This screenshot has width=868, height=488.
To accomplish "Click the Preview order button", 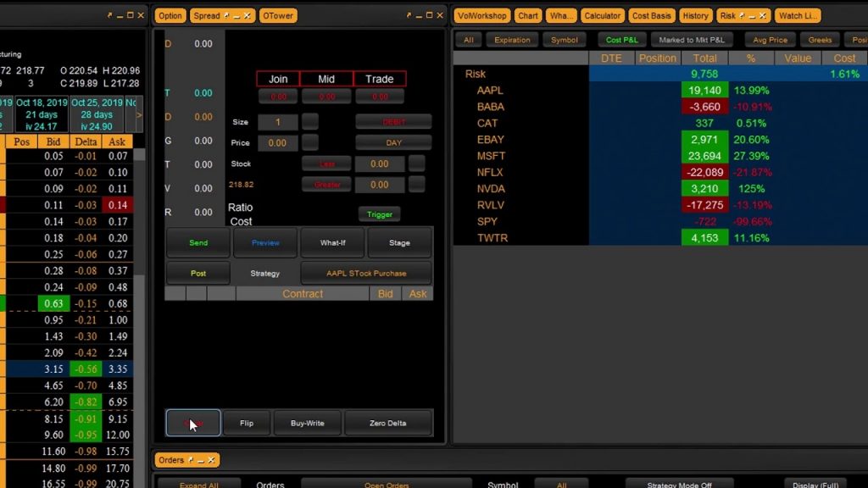I will (x=265, y=243).
